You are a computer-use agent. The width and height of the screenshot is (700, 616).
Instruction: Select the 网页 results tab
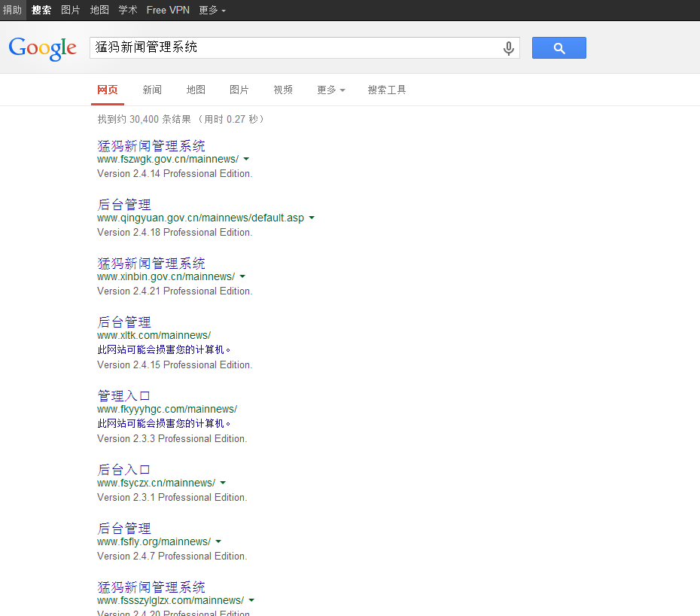[108, 90]
